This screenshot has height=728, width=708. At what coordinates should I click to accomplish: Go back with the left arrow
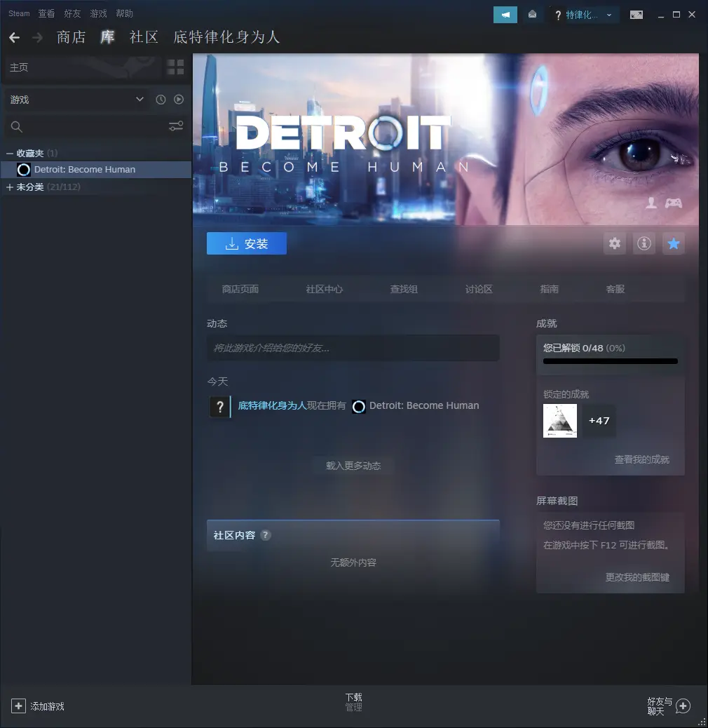(15, 38)
